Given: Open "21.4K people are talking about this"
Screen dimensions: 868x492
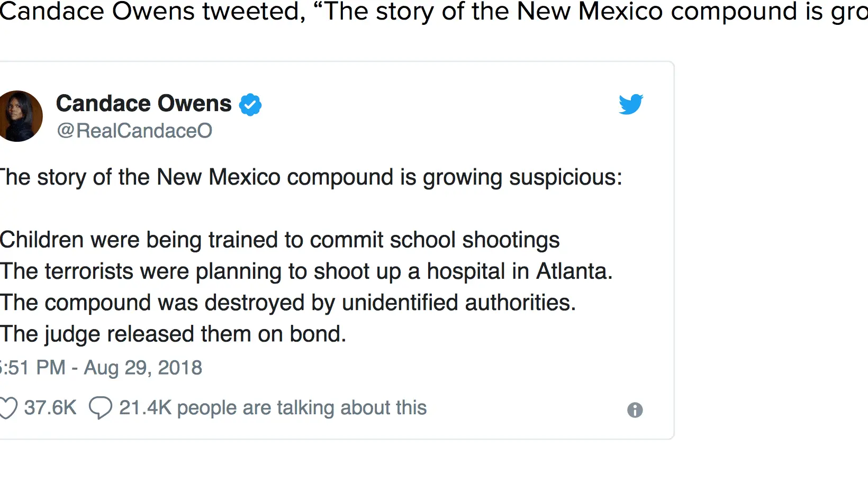Looking at the screenshot, I should pos(273,408).
